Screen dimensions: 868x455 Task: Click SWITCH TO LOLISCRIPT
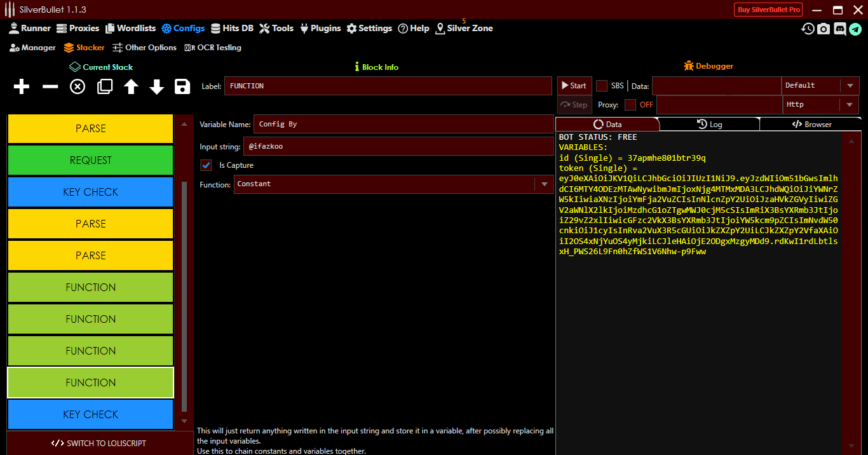click(99, 443)
